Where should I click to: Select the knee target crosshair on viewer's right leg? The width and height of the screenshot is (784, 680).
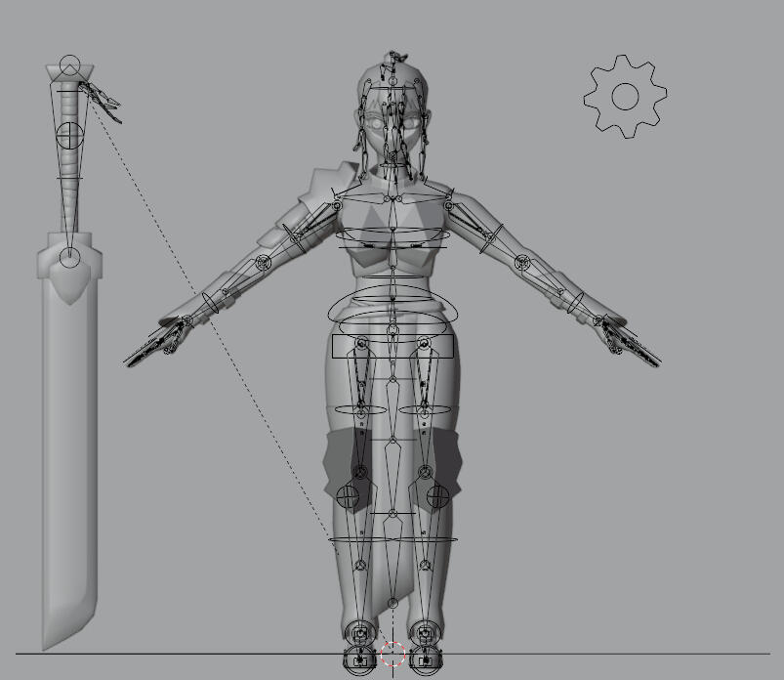pos(436,495)
